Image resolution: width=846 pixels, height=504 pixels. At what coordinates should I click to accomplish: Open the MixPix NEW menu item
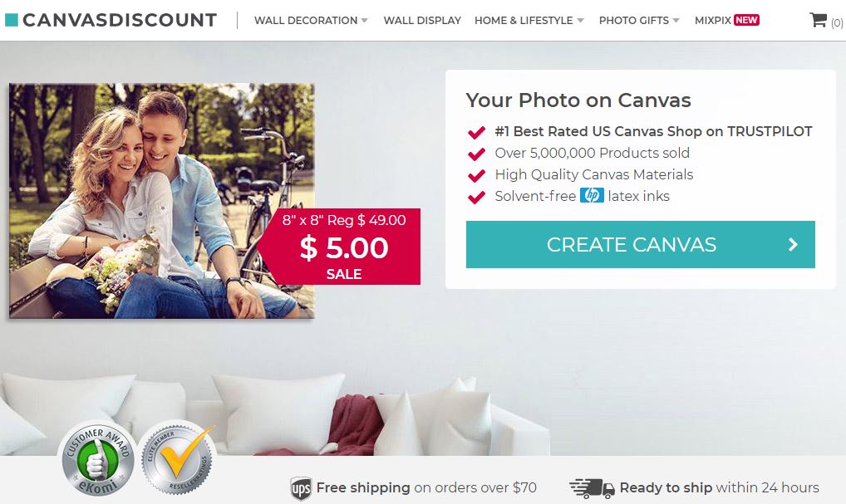pyautogui.click(x=726, y=21)
